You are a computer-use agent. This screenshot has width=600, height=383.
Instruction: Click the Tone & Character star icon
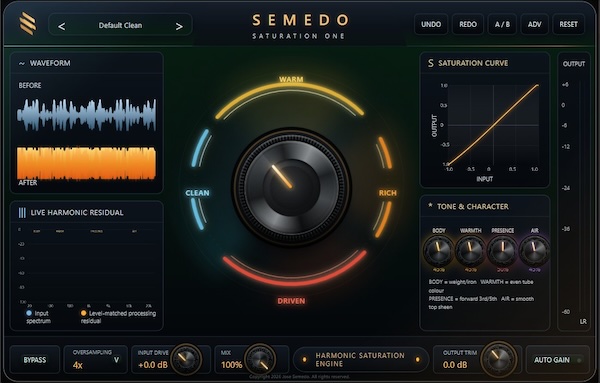(430, 206)
